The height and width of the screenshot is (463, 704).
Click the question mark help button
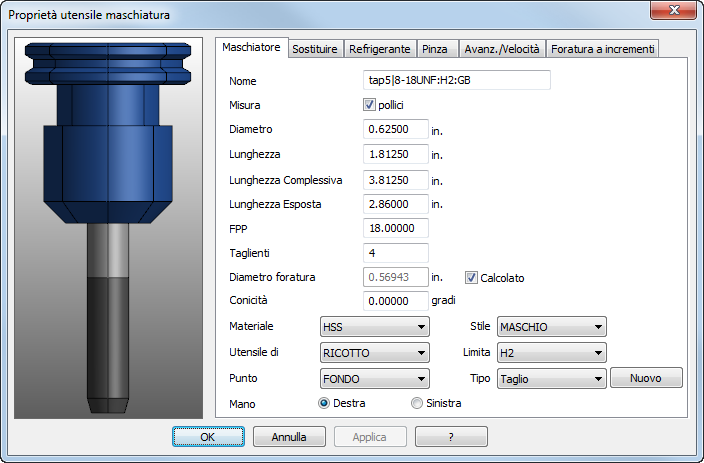click(451, 437)
